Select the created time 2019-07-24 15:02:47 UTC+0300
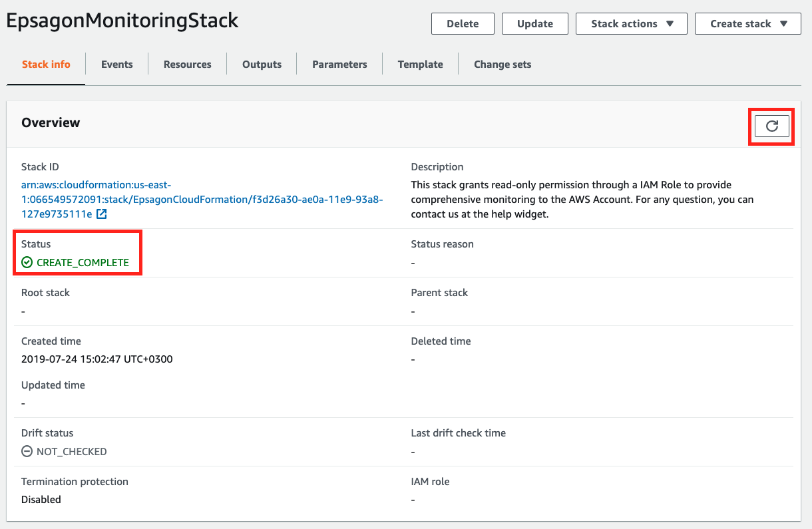The width and height of the screenshot is (812, 529). (x=97, y=359)
